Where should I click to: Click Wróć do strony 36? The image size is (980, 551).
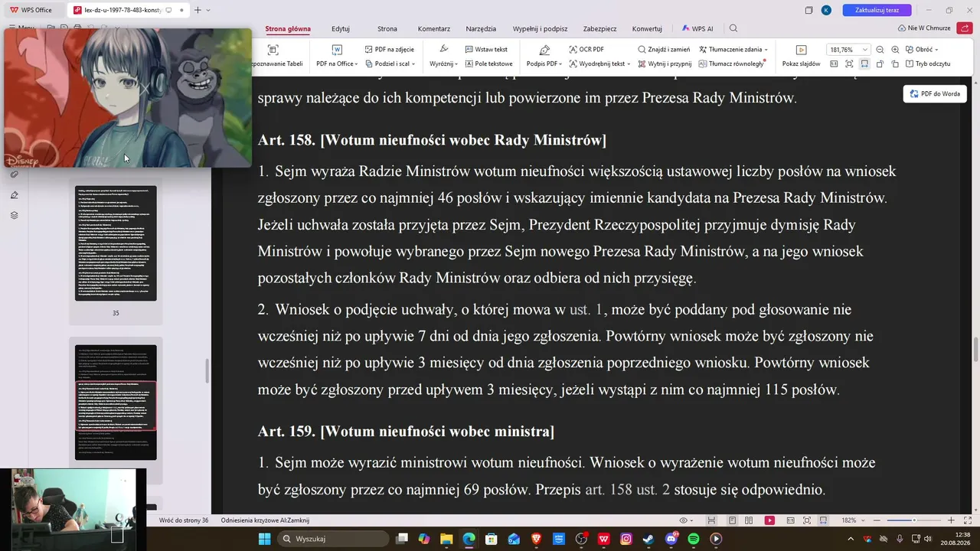click(x=184, y=520)
